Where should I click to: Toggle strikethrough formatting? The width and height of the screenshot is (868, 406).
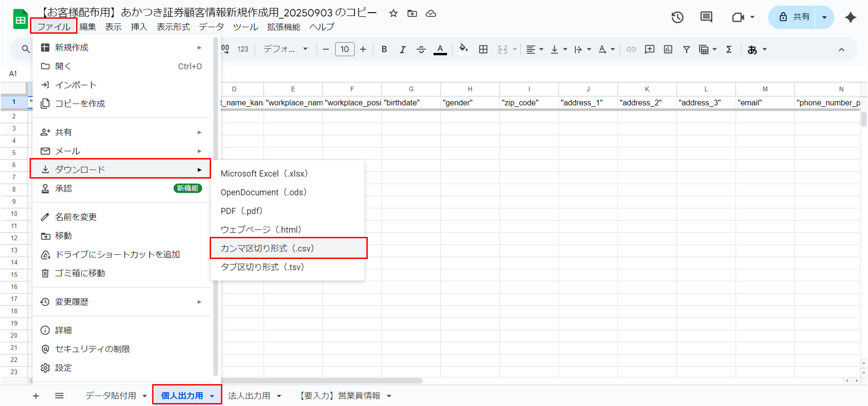421,49
